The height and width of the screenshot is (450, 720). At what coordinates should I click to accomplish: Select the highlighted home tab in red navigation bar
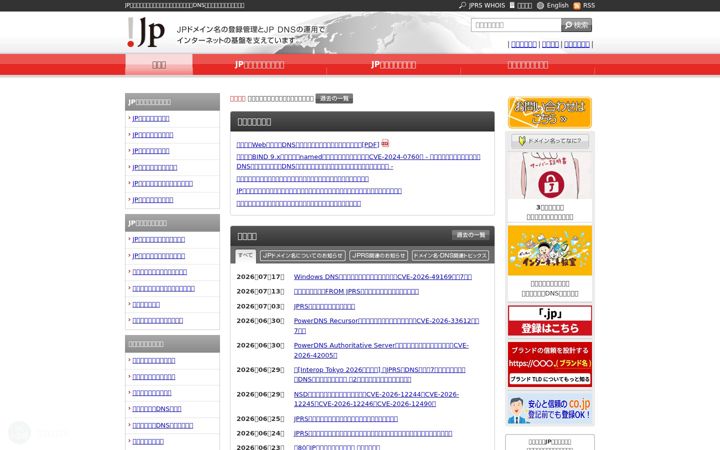[x=159, y=64]
